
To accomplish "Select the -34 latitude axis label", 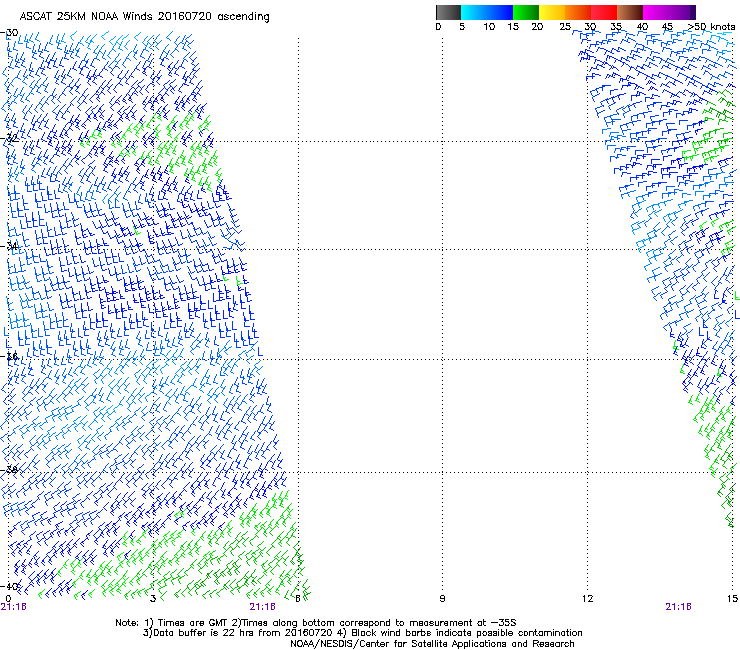I will click(10, 246).
